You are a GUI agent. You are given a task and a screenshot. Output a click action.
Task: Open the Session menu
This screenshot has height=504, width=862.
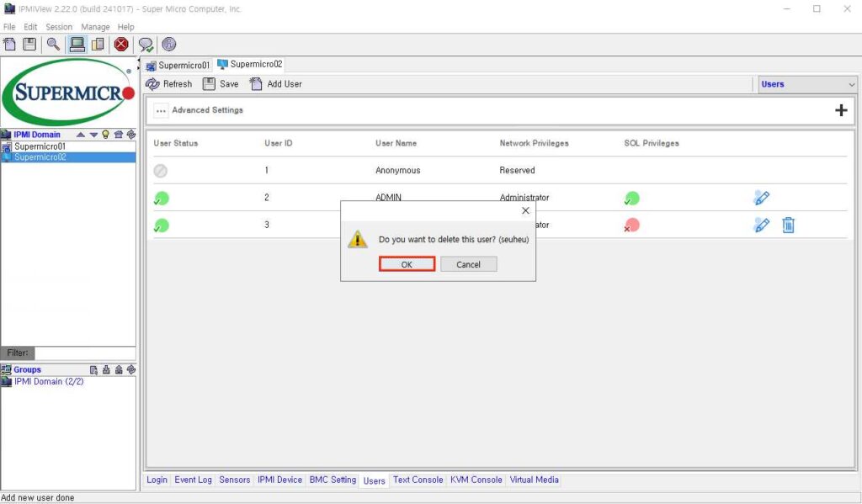pos(59,26)
